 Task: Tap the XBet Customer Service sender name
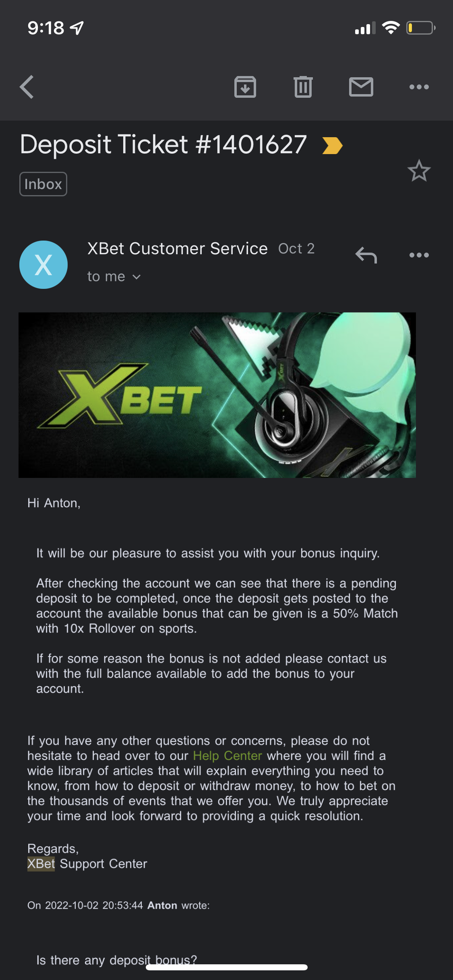pyautogui.click(x=178, y=249)
